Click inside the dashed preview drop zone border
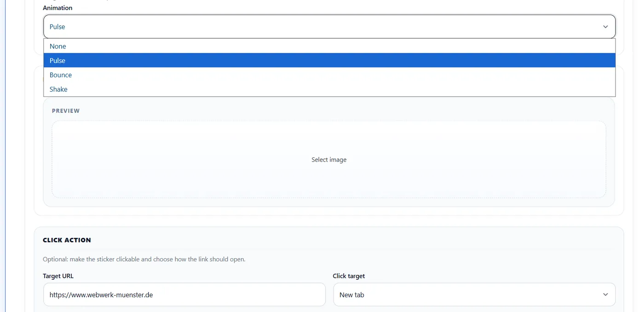The height and width of the screenshot is (312, 644). tap(329, 160)
